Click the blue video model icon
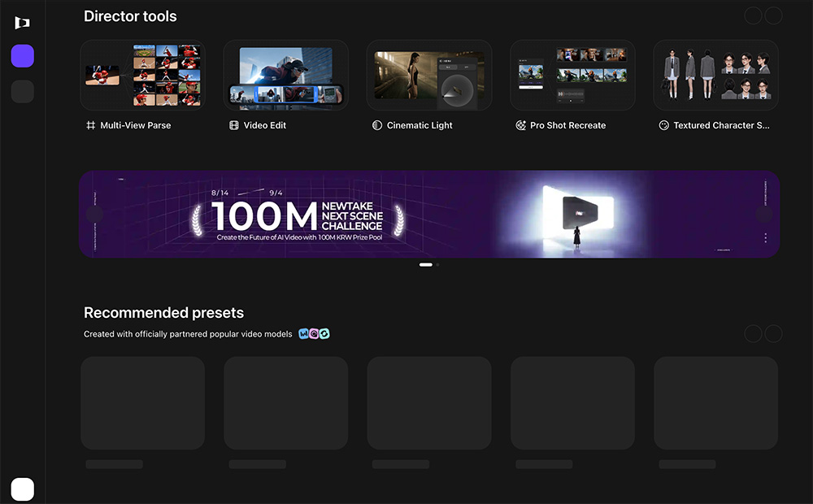This screenshot has height=504, width=813. click(x=304, y=334)
